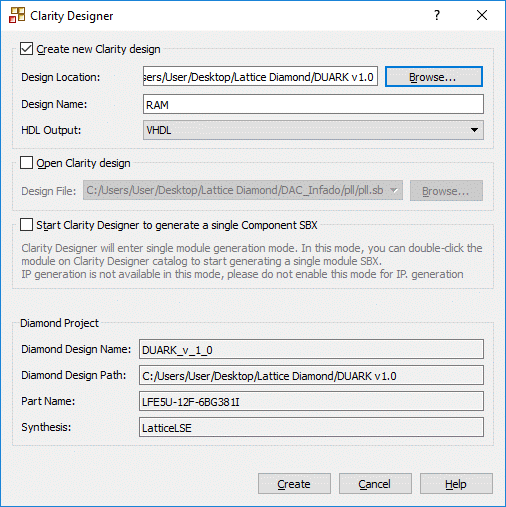Click the Cancel button
This screenshot has height=507, width=506.
(x=375, y=484)
